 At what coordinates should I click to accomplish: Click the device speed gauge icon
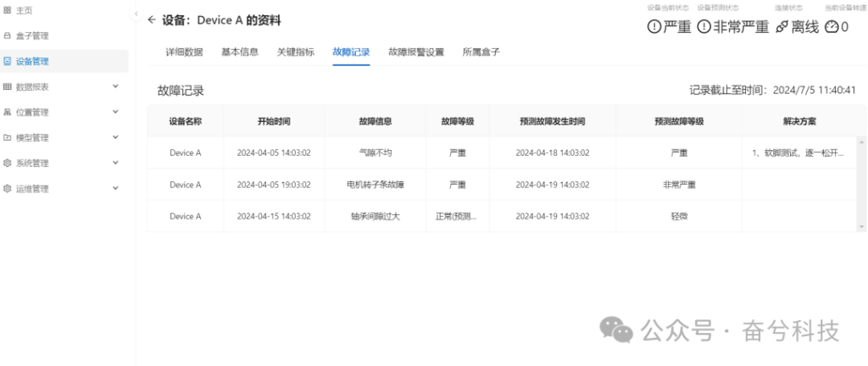click(832, 27)
